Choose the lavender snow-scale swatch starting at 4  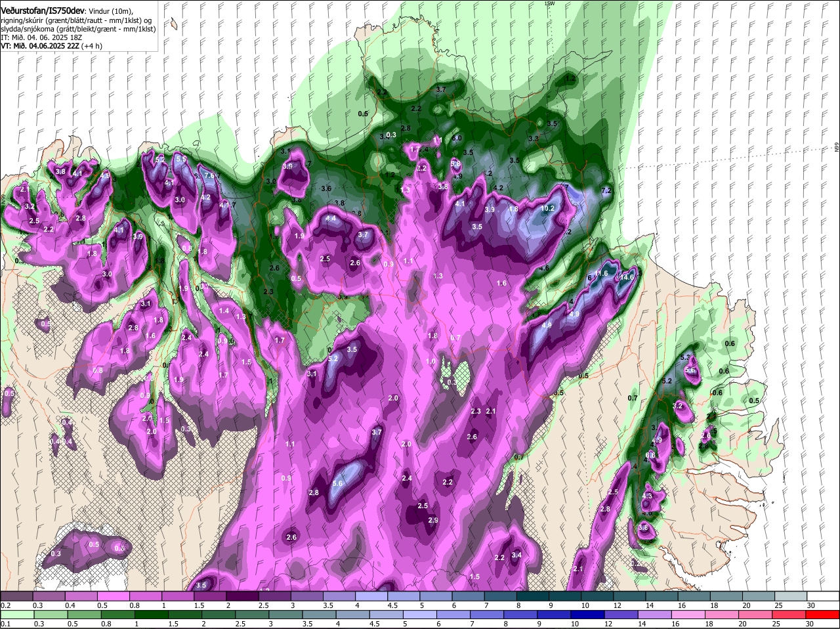pyautogui.click(x=371, y=596)
